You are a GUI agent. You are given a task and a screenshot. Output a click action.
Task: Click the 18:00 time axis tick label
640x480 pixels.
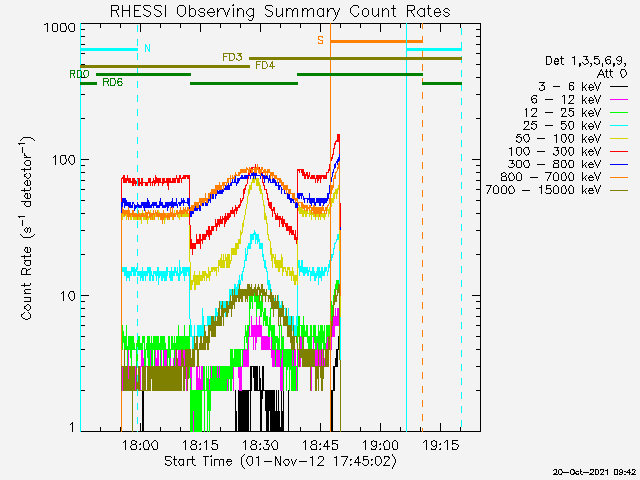coord(140,444)
